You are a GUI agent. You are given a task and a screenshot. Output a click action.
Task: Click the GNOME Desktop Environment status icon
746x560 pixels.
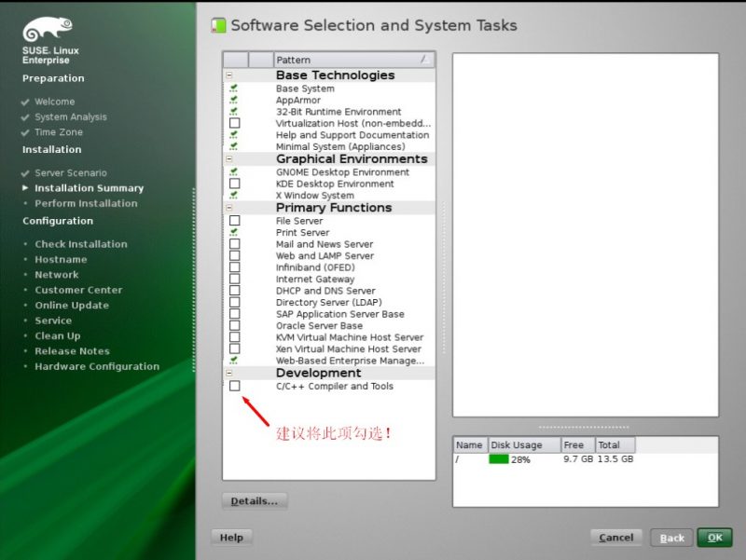[234, 172]
